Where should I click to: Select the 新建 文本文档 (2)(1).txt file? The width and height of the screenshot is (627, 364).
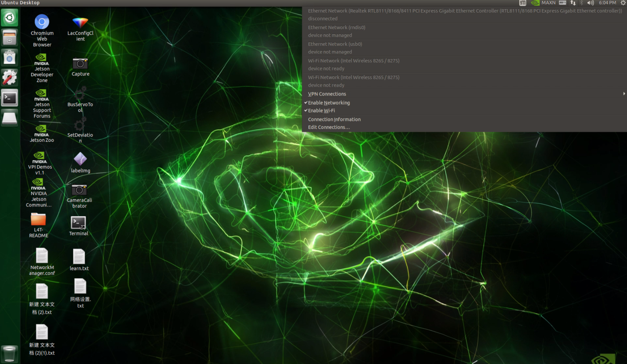click(42, 340)
